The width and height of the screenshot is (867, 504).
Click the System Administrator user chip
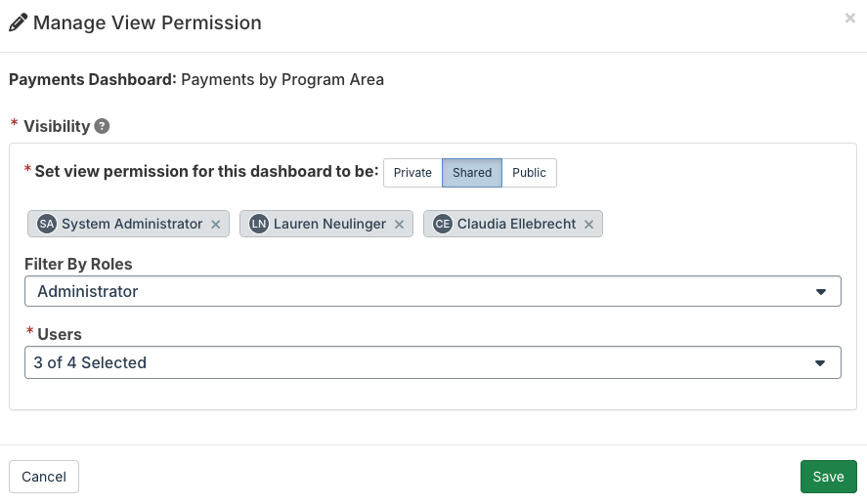click(x=128, y=224)
